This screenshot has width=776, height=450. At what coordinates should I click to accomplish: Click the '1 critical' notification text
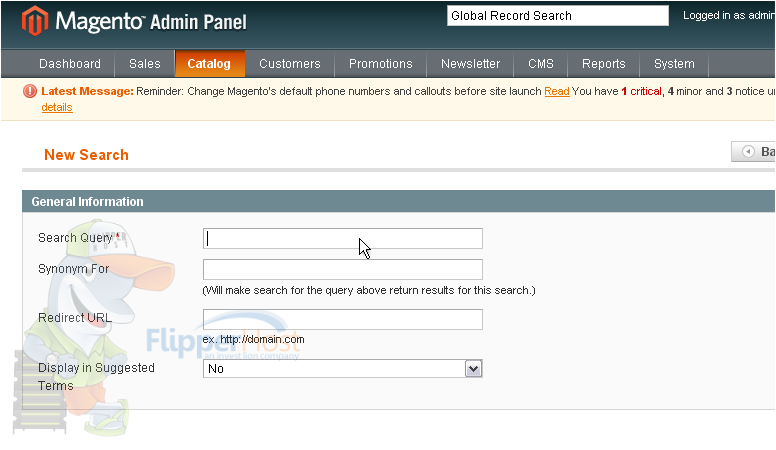coord(641,91)
